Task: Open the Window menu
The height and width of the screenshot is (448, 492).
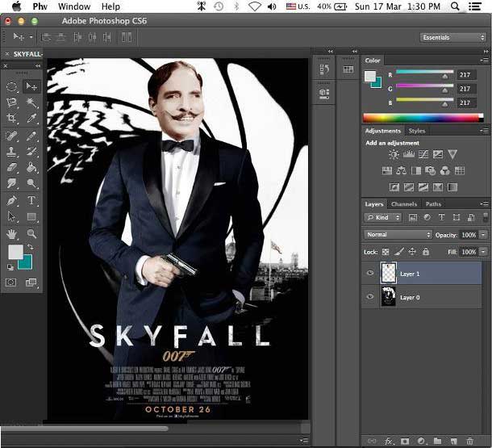Action: (x=74, y=6)
